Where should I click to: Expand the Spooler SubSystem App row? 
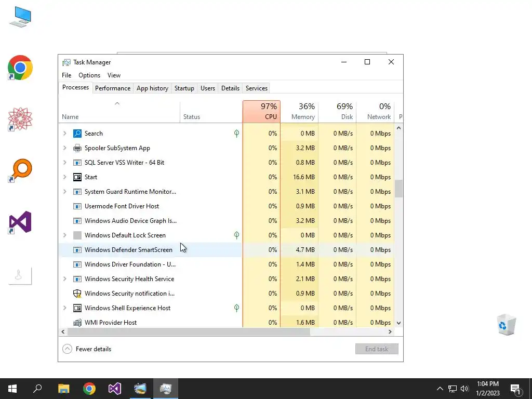[65, 148]
